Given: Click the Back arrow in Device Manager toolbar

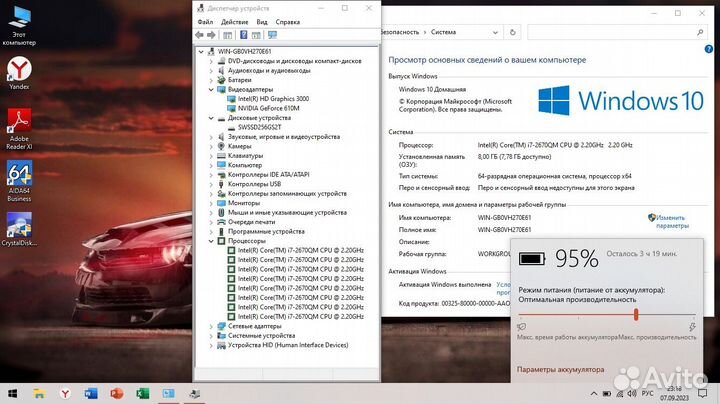Looking at the screenshot, I should click(x=199, y=35).
